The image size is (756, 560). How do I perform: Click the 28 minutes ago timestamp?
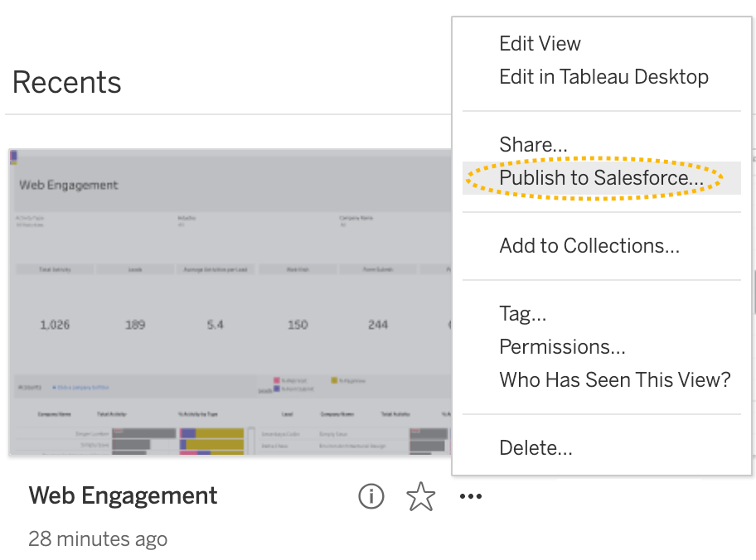(x=98, y=538)
